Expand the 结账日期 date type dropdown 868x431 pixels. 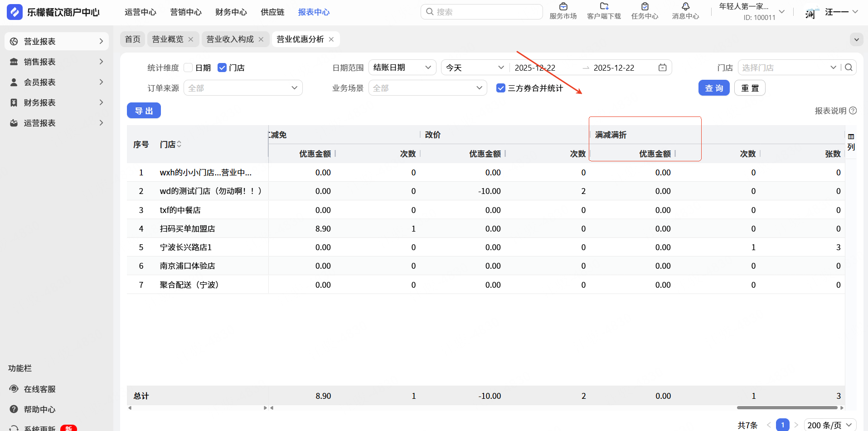(x=402, y=68)
